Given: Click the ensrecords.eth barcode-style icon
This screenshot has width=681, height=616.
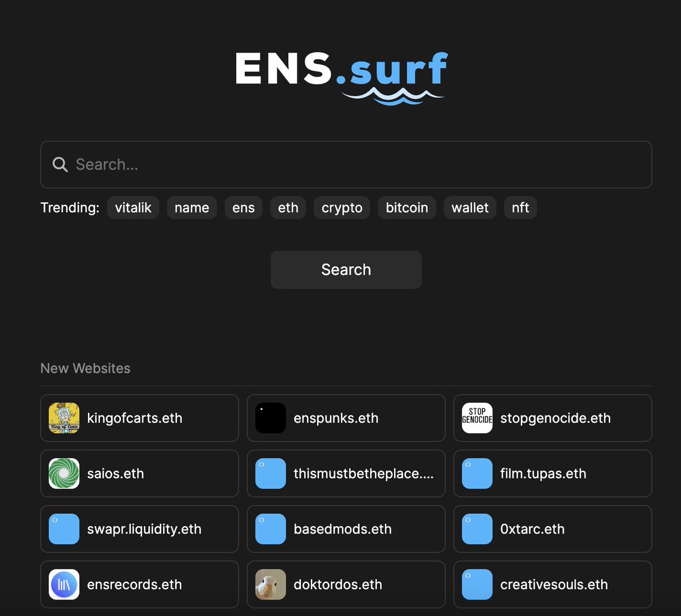Looking at the screenshot, I should [x=64, y=584].
